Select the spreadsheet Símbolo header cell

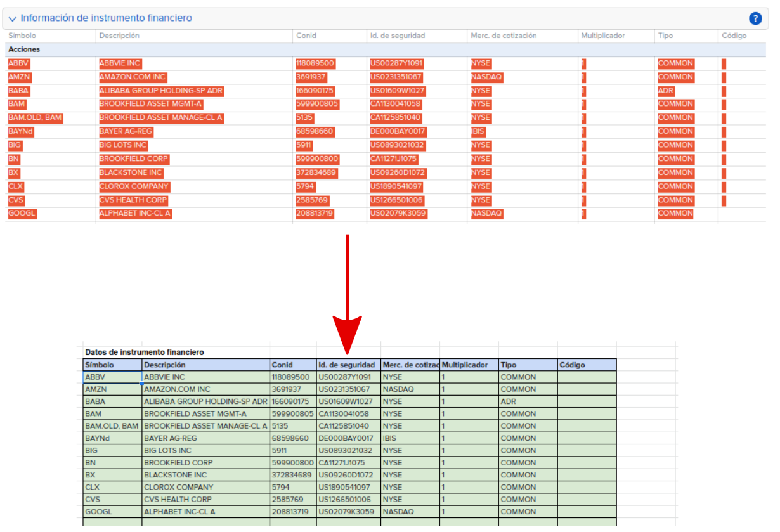click(x=112, y=365)
